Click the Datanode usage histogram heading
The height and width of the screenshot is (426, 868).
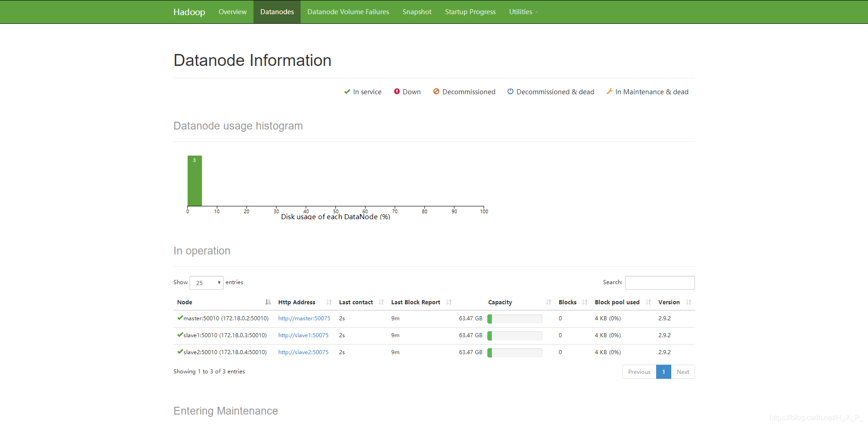(x=238, y=126)
